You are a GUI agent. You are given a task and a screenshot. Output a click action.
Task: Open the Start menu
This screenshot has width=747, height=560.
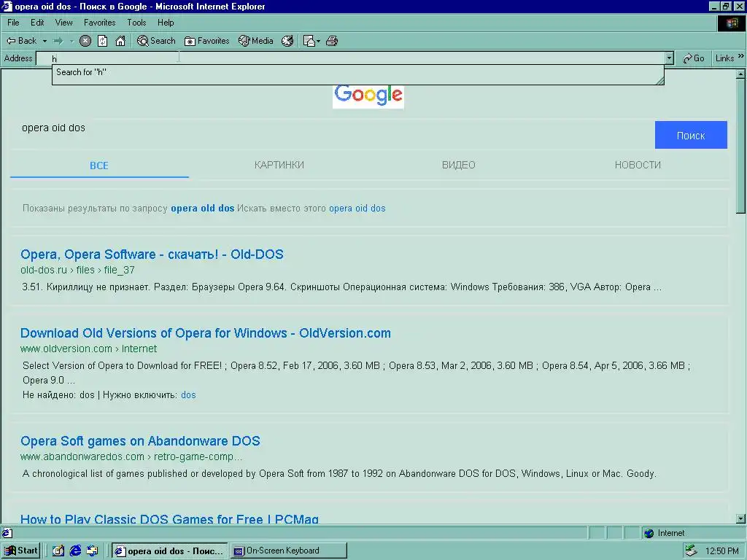click(21, 551)
